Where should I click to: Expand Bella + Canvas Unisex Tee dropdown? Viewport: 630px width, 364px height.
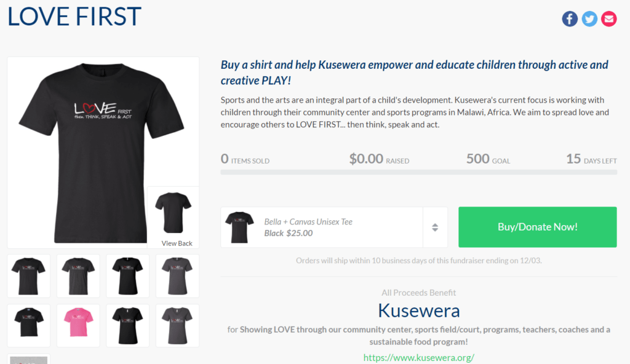tap(334, 228)
